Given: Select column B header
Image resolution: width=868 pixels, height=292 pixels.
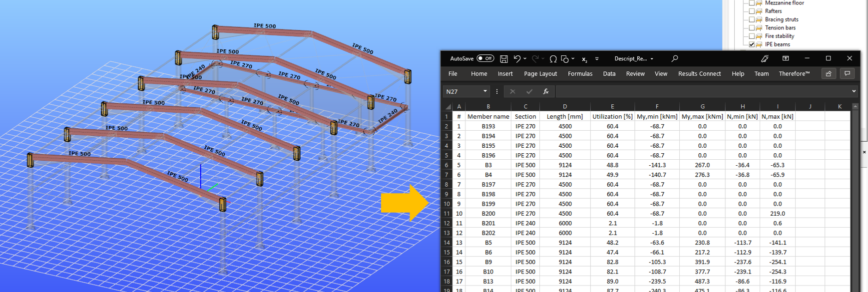Looking at the screenshot, I should pos(488,106).
